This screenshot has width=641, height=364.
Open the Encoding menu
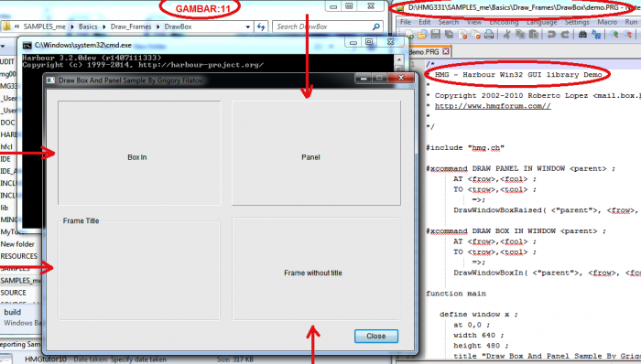click(504, 22)
